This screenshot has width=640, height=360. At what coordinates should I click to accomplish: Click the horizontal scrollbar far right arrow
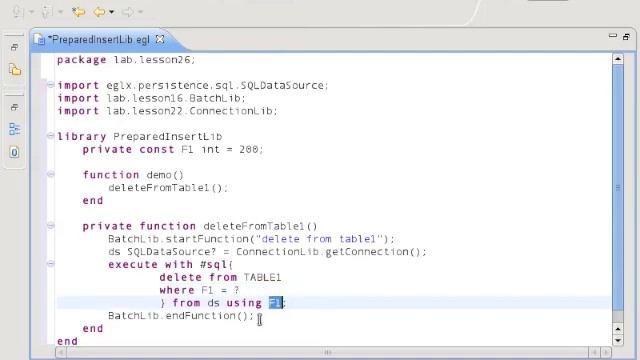(606, 352)
